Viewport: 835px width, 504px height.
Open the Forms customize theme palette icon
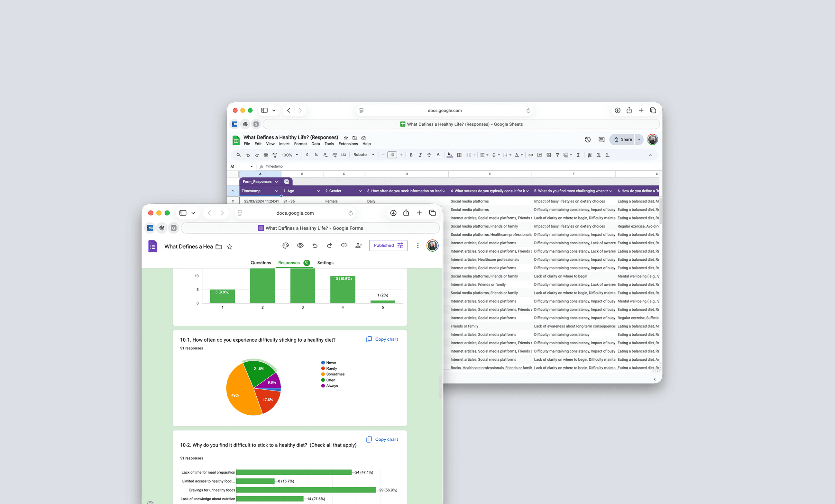(x=285, y=246)
